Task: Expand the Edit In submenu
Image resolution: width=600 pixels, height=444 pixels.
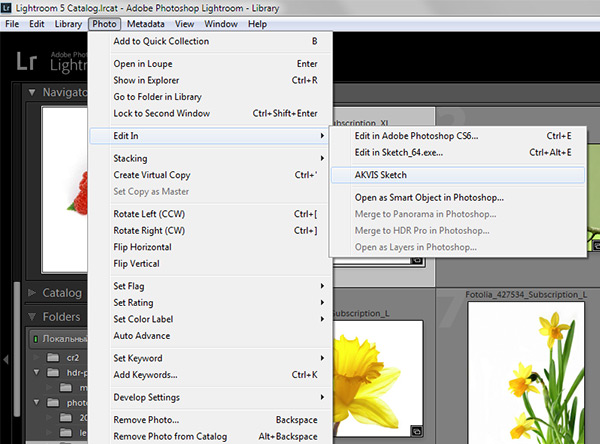Action: (x=209, y=136)
